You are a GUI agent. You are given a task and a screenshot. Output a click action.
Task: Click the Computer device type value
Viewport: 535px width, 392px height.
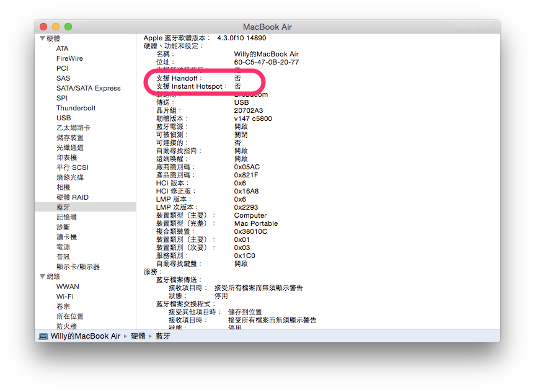(x=250, y=215)
